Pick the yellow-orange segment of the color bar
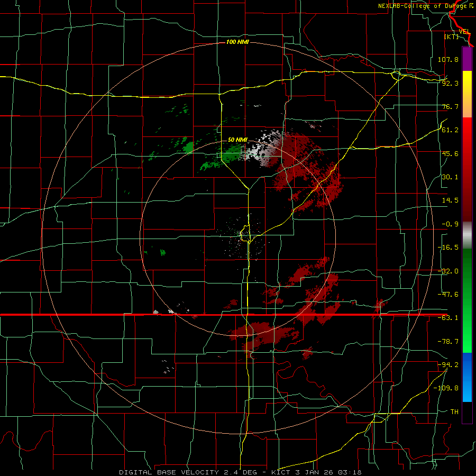Image resolution: width=476 pixels, height=476 pixels. point(467,94)
